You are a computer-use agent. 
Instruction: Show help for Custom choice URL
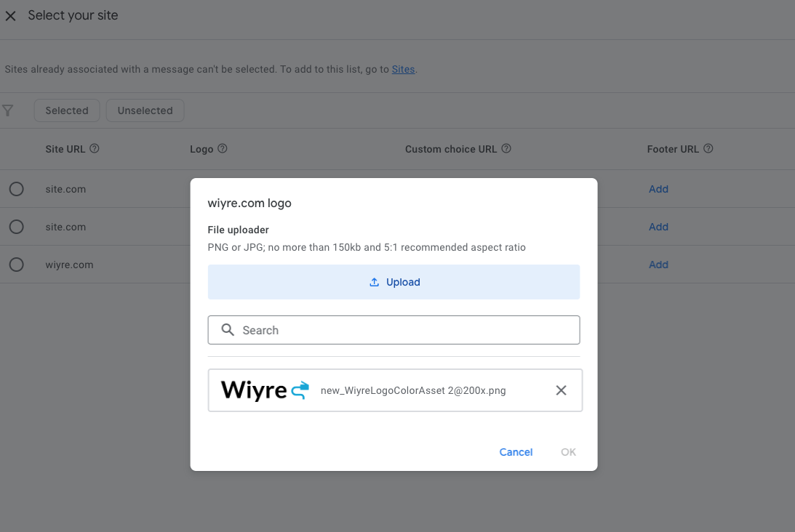pos(506,148)
